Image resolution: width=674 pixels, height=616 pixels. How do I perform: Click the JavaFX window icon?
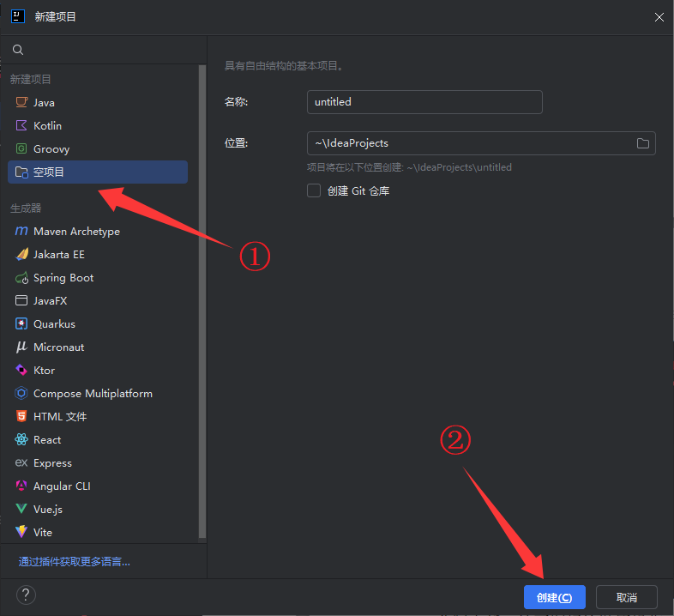(x=21, y=300)
